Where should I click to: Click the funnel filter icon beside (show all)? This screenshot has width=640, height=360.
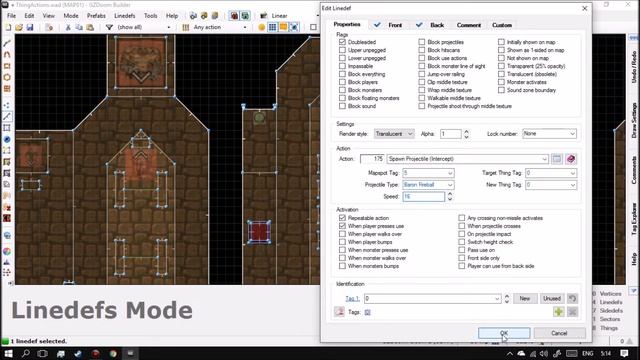click(109, 27)
